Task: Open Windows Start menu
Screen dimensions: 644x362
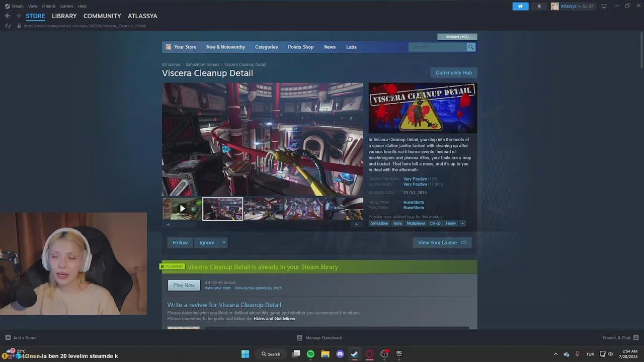Action: [245, 354]
